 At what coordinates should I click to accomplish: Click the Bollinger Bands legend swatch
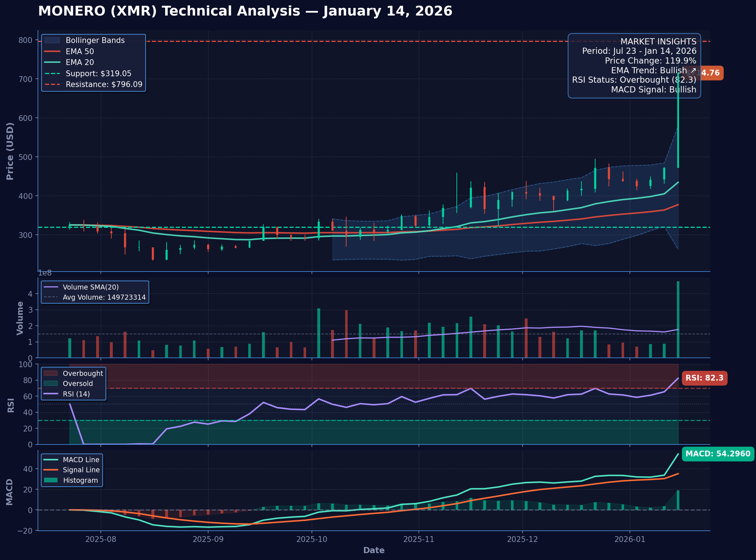coord(52,40)
